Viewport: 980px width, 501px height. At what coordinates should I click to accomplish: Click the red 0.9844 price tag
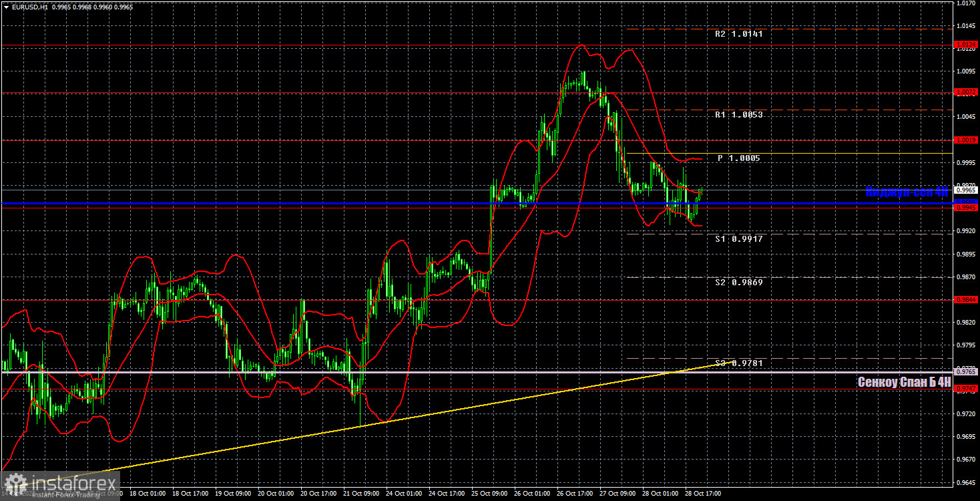pos(967,299)
